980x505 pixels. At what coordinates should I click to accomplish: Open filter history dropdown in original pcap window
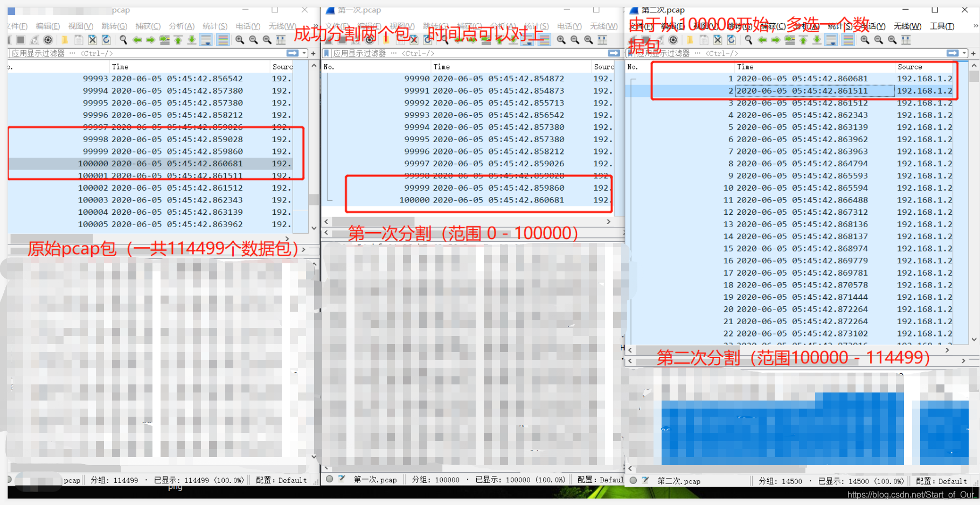click(304, 53)
